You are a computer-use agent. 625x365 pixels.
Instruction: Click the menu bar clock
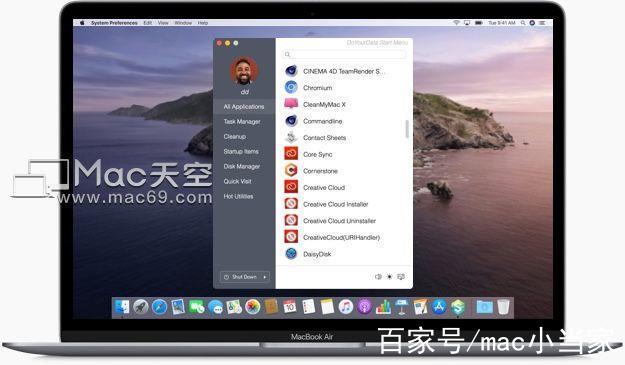[502, 23]
